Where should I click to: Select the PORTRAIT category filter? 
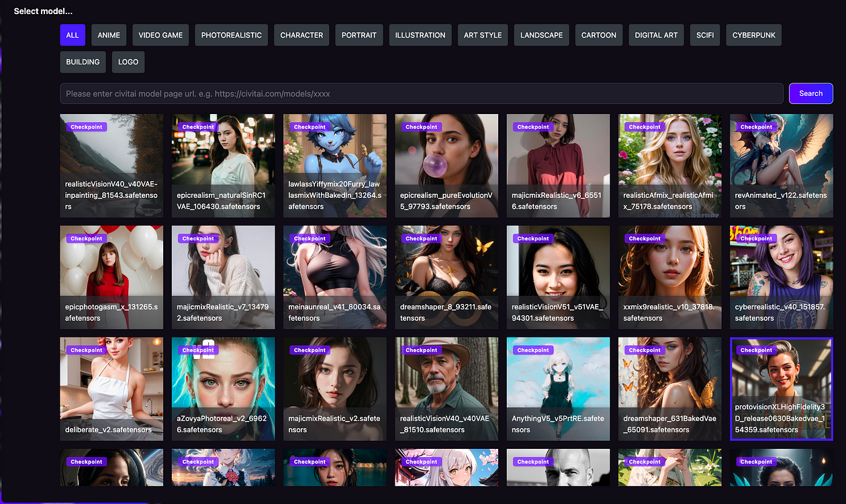coord(359,35)
